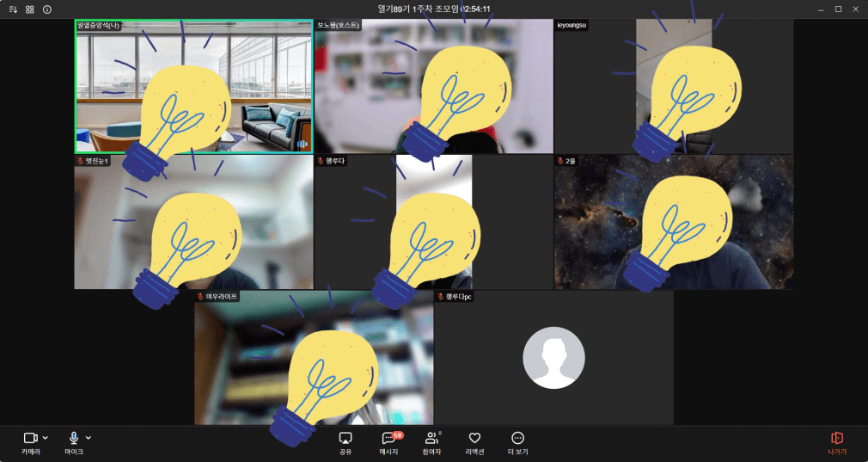This screenshot has width=868, height=462.
Task: Toggle the camera (카메라) button
Action: tap(30, 444)
